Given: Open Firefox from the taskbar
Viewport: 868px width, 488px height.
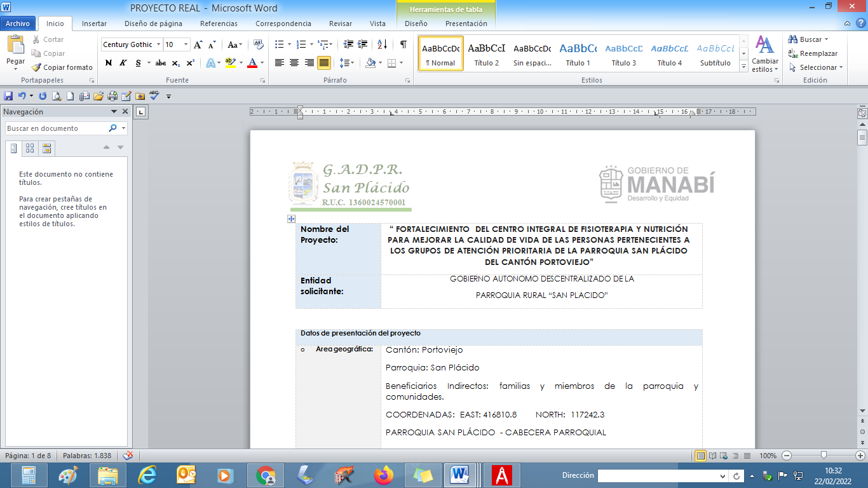Looking at the screenshot, I should [x=384, y=475].
